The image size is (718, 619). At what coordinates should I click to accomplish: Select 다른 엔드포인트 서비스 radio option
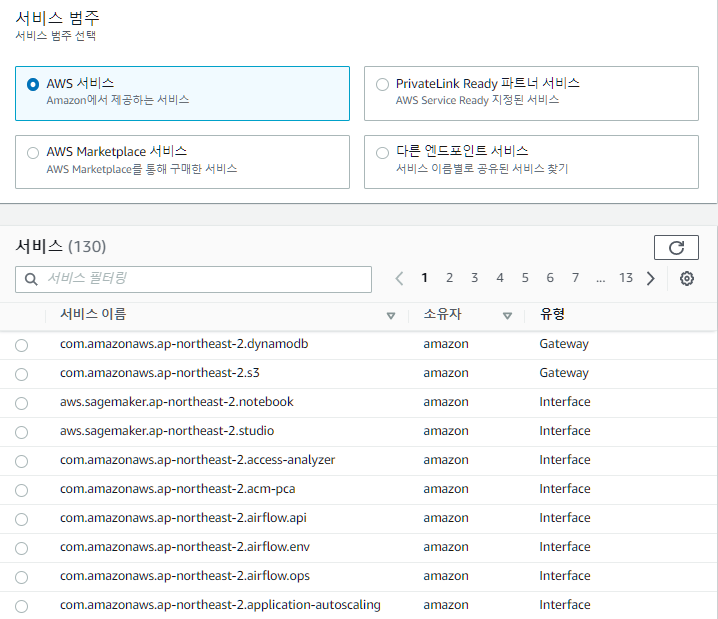(382, 153)
